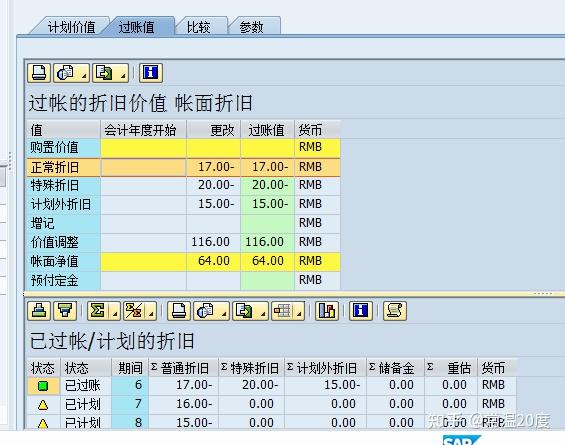Click the 116.00 value in the 更改 column
The width and height of the screenshot is (565, 445).
coord(210,242)
